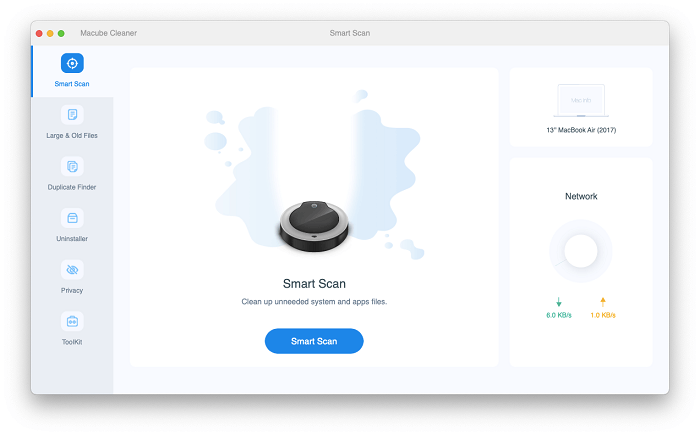Click the green fullscreen window button
Viewport: 700px width, 435px height.
[61, 33]
